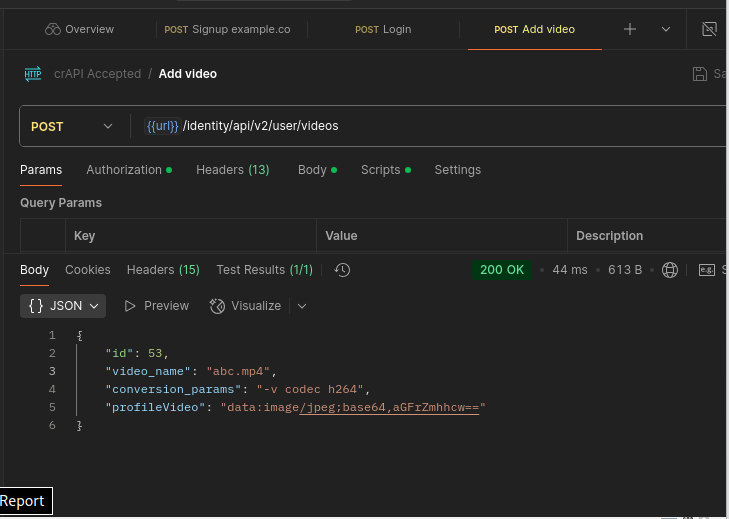The height and width of the screenshot is (519, 729).
Task: Select the POST Add video tab
Action: pos(534,29)
